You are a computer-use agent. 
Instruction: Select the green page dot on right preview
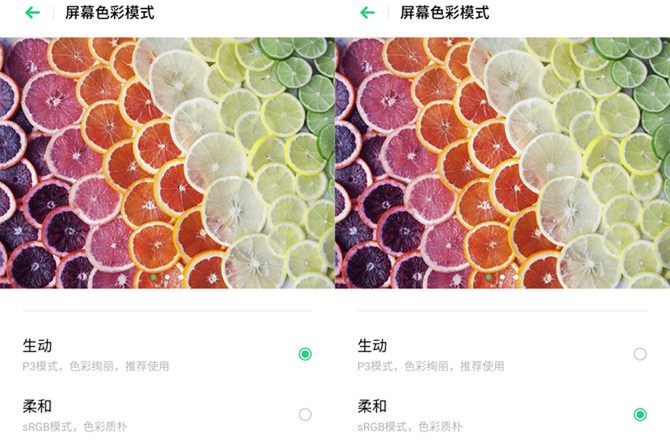488,277
